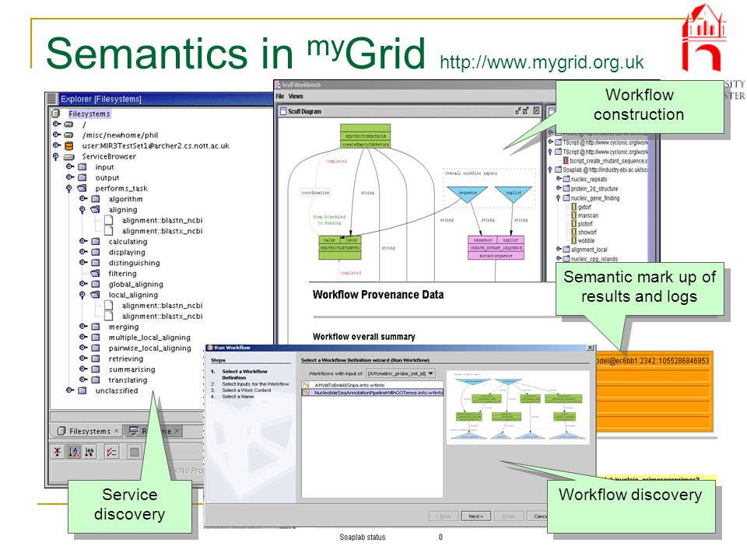Collapse the nucleic_gene_finding node
This screenshot has width=747, height=560.
click(559, 198)
